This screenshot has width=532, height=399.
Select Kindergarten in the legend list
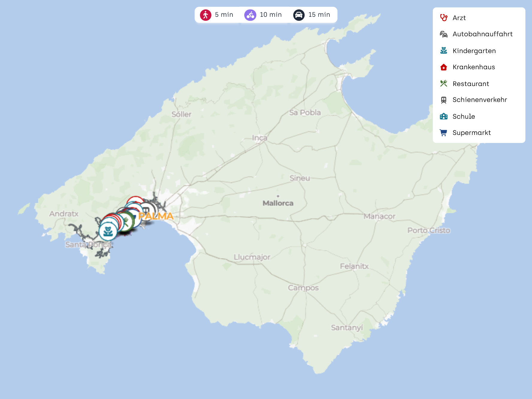[x=474, y=51]
